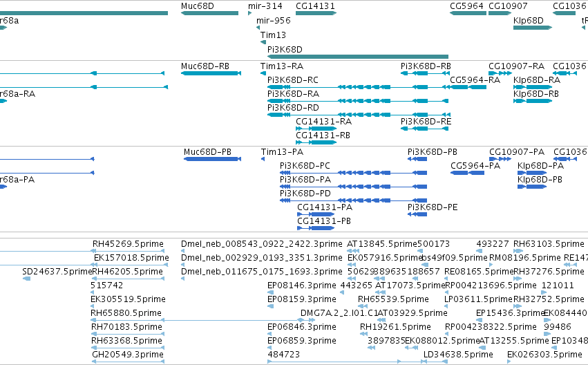588x365 pixels.
Task: Click the 'EK157018.5prime' EST label
Action: pyautogui.click(x=131, y=258)
